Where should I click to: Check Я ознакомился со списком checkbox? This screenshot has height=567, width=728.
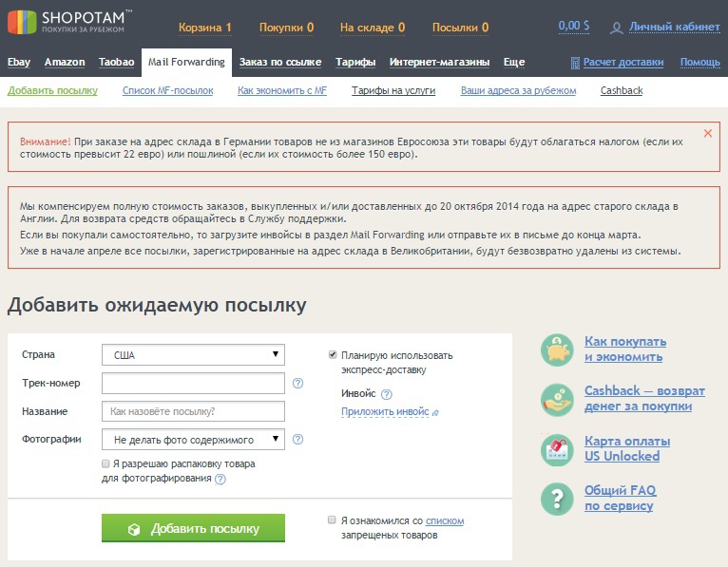[x=332, y=520]
